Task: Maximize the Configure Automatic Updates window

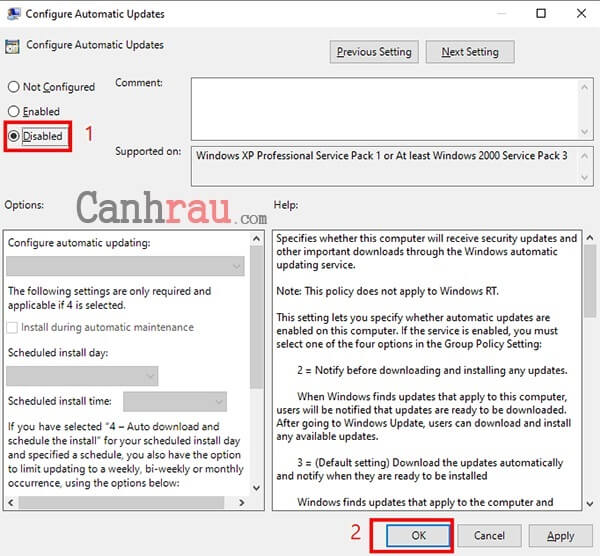Action: point(541,13)
